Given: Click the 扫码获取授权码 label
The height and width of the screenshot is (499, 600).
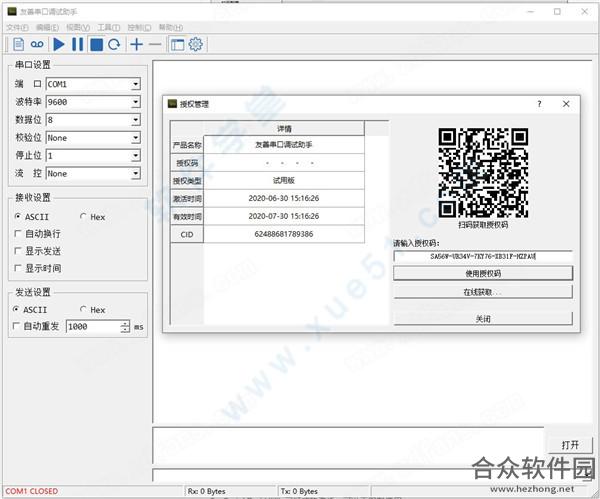Looking at the screenshot, I should point(483,225).
